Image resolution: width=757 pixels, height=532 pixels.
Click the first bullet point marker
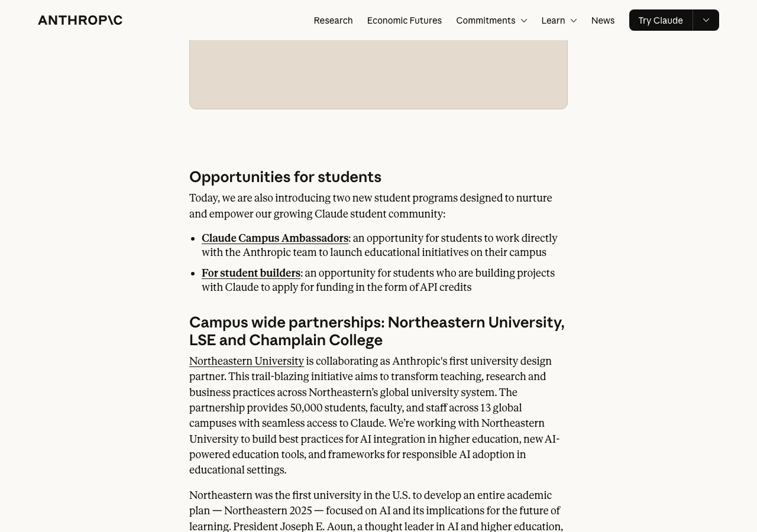click(193, 239)
